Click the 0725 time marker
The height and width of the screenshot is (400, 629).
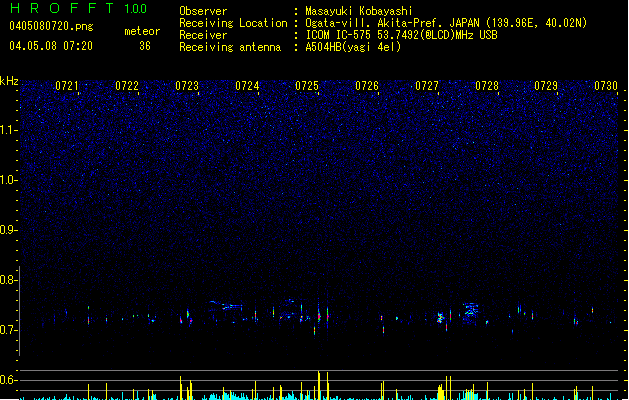307,86
